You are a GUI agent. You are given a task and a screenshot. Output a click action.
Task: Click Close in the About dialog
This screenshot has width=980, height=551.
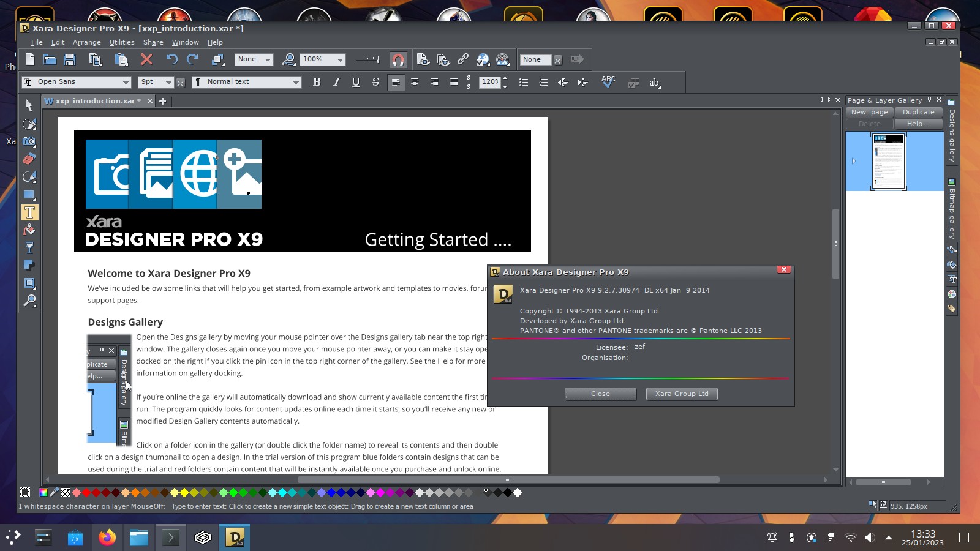[600, 394]
